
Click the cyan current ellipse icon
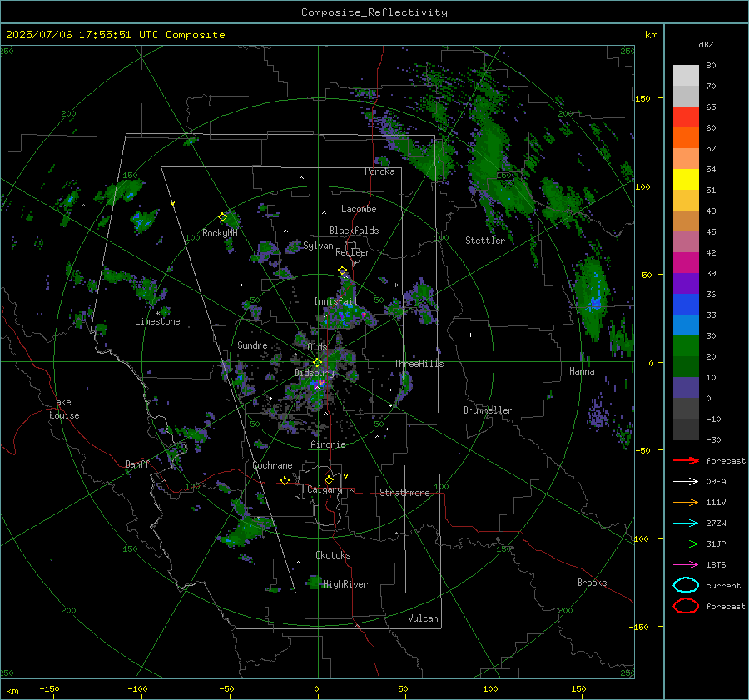[686, 585]
